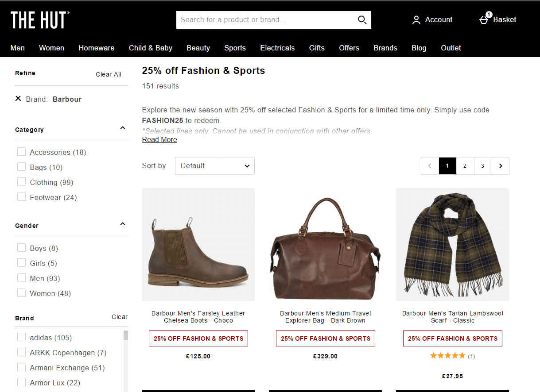Check the Armani Exchange (51) brand filter
Viewport: 540px width, 392px height.
[x=21, y=367]
